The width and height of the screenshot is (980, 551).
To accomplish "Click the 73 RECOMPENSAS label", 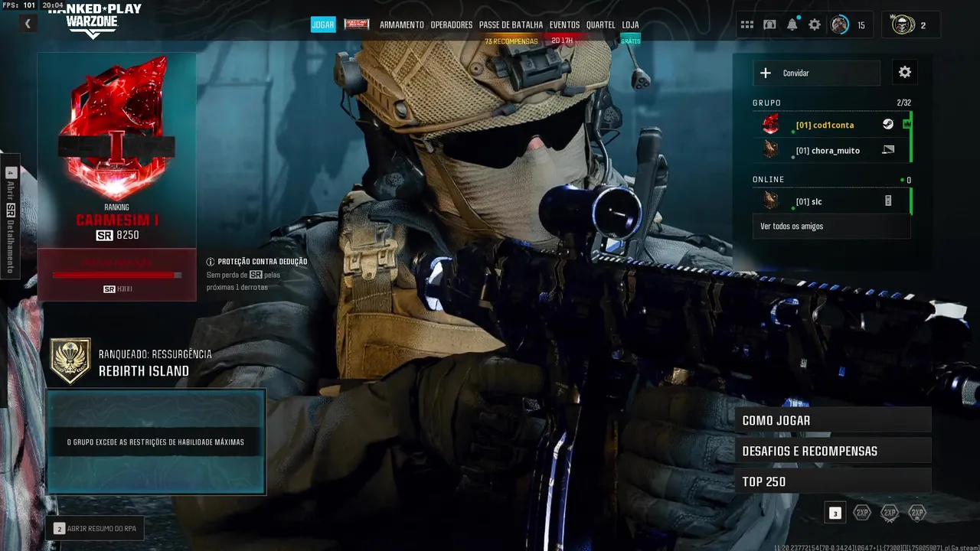I will point(511,41).
